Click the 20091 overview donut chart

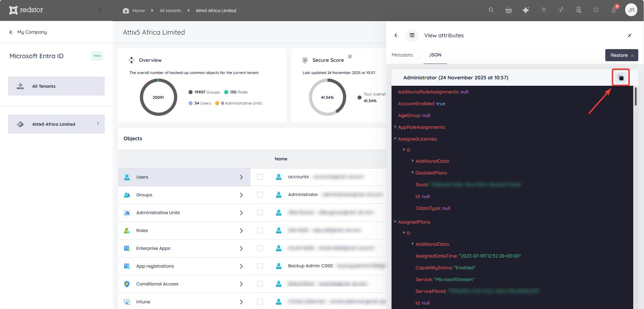pyautogui.click(x=158, y=97)
